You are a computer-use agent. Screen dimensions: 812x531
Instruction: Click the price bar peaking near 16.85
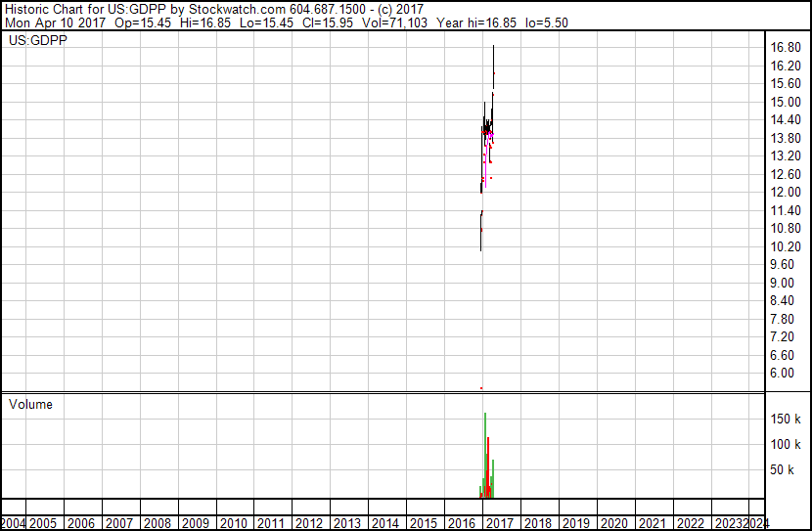493,66
